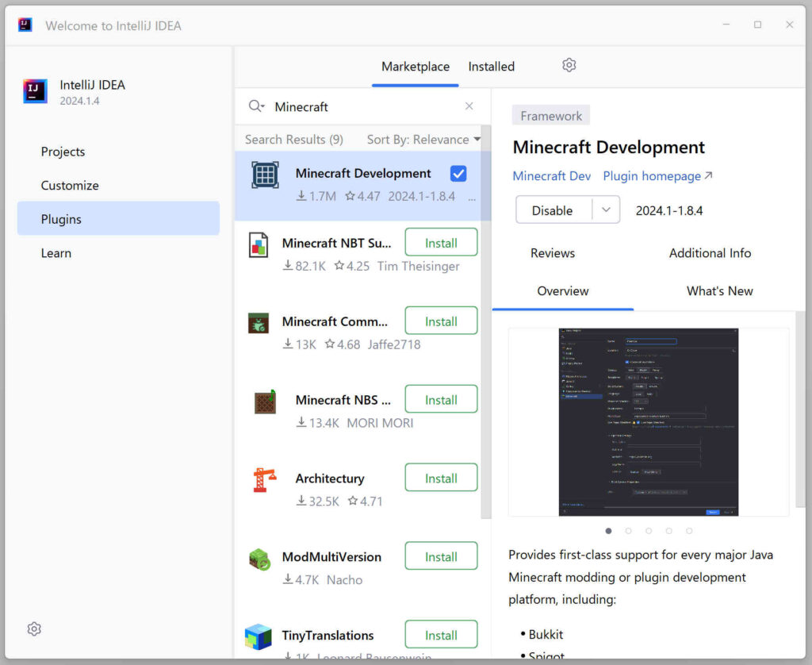Select Plugins in the sidebar
This screenshot has height=665, width=812.
[x=119, y=219]
